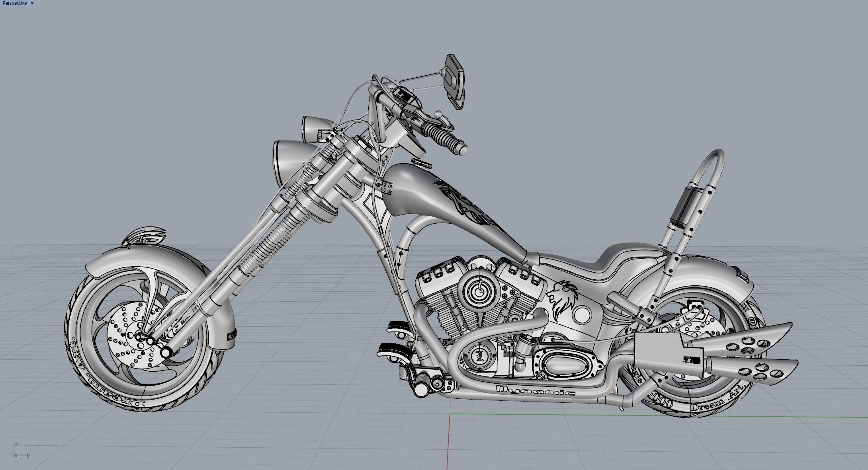The height and width of the screenshot is (470, 868).
Task: Click the Perspective viewport label
Action: [15, 3]
